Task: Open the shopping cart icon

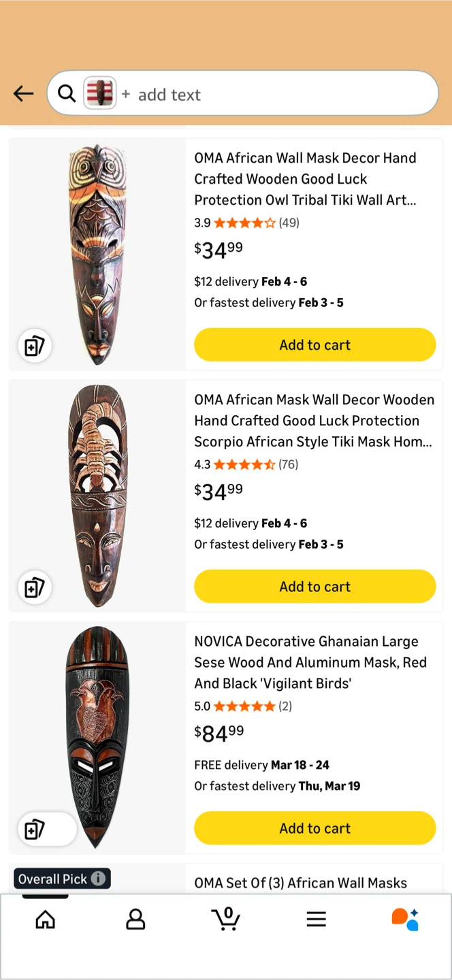Action: tap(226, 919)
